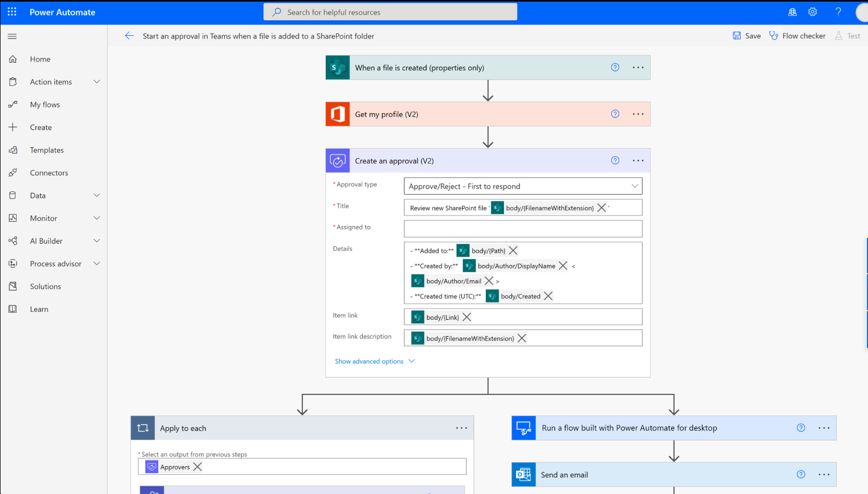Open help for 'When a file is created'
This screenshot has width=868, height=494.
point(615,67)
